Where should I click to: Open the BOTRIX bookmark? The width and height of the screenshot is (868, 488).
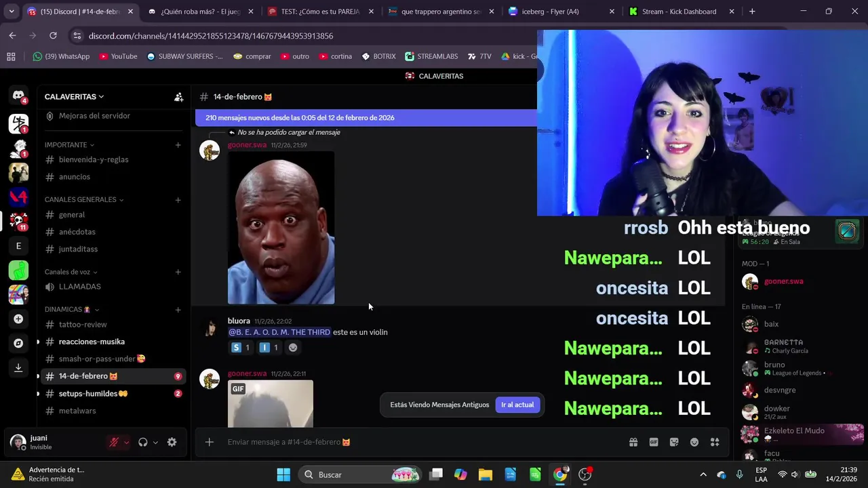pos(378,56)
